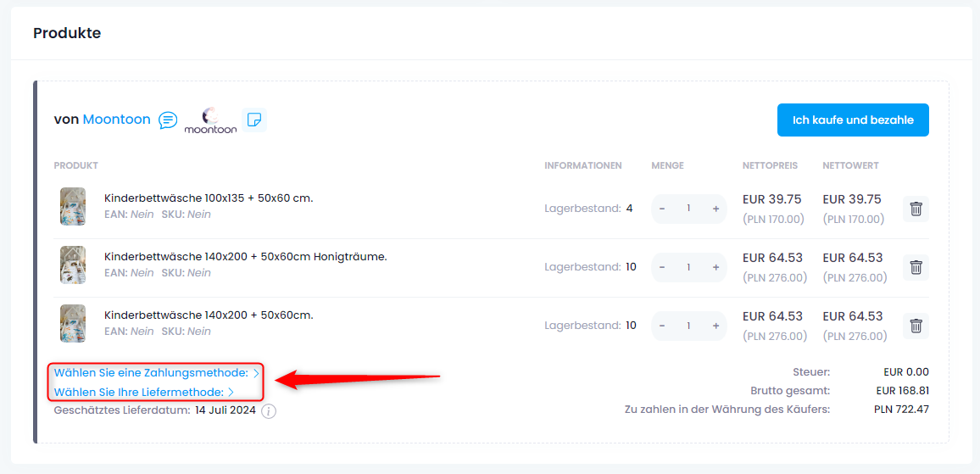The height and width of the screenshot is (474, 980).
Task: Expand Wählen Sie eine Zahlungsmethode
Action: coord(157,373)
